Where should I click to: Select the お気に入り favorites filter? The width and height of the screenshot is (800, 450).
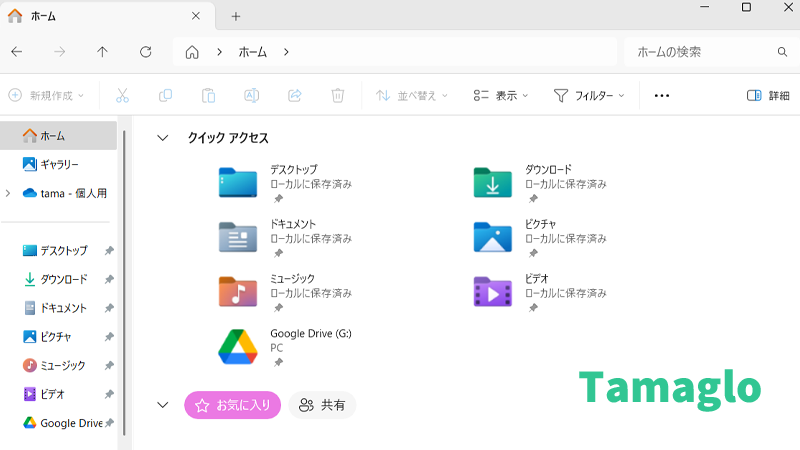(x=232, y=405)
